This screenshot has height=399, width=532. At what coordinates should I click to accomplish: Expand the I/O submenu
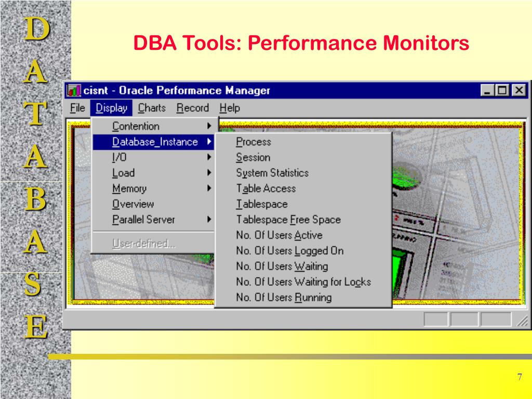tap(153, 157)
